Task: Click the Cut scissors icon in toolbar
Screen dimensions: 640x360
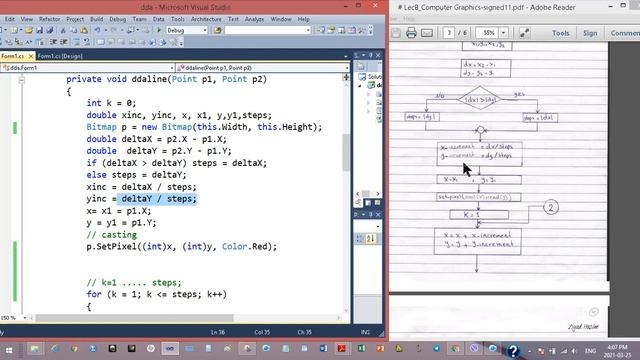Action: pyautogui.click(x=63, y=30)
